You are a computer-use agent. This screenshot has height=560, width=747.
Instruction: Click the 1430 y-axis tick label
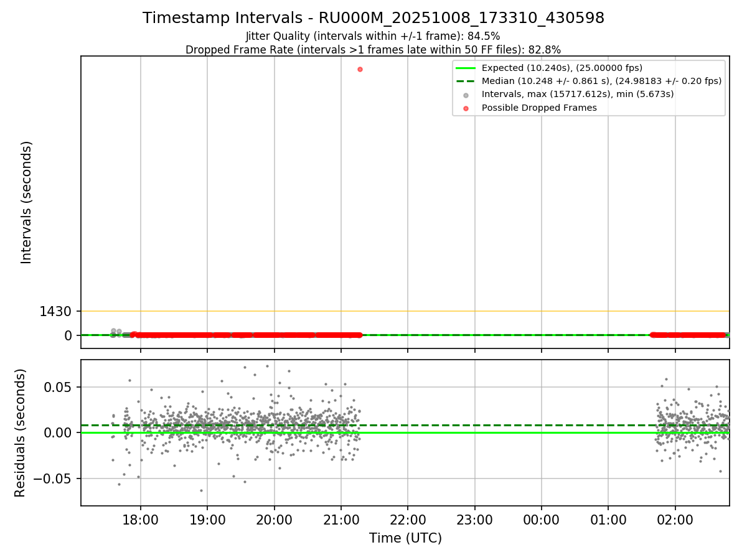57,311
